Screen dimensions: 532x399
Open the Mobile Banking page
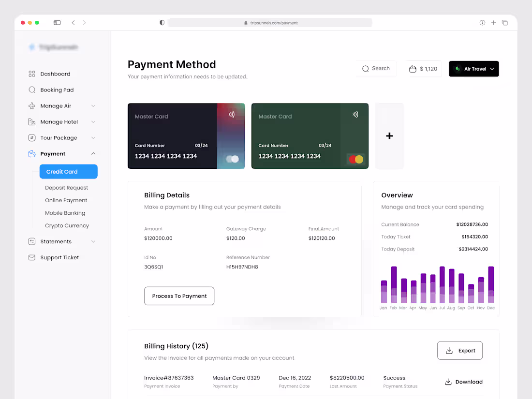pyautogui.click(x=65, y=213)
